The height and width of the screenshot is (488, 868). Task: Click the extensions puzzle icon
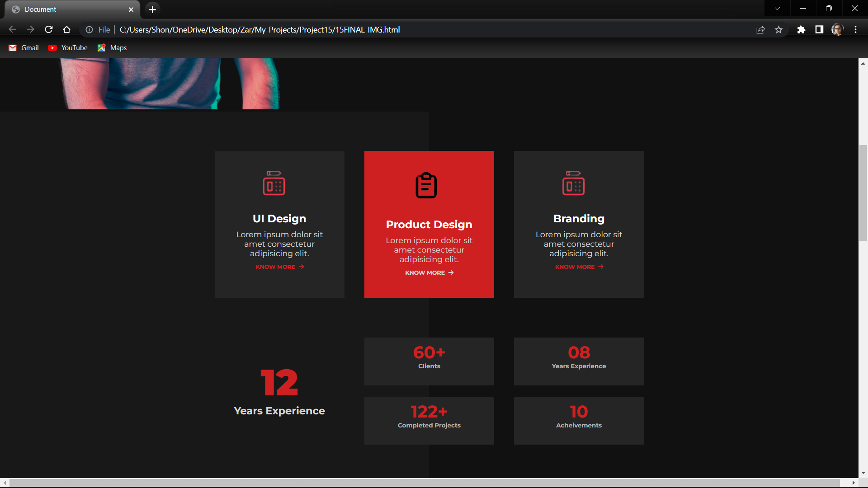coord(802,29)
